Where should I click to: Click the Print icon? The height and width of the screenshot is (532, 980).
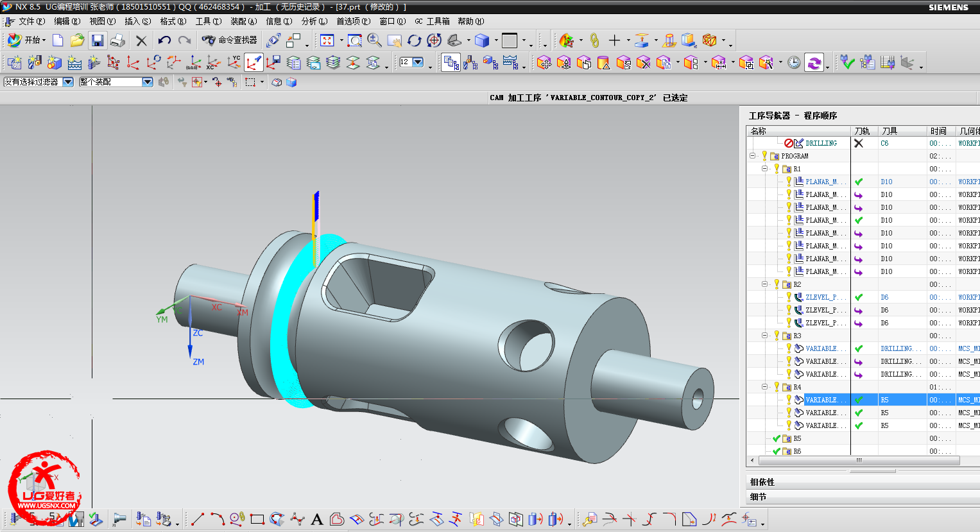click(x=117, y=40)
